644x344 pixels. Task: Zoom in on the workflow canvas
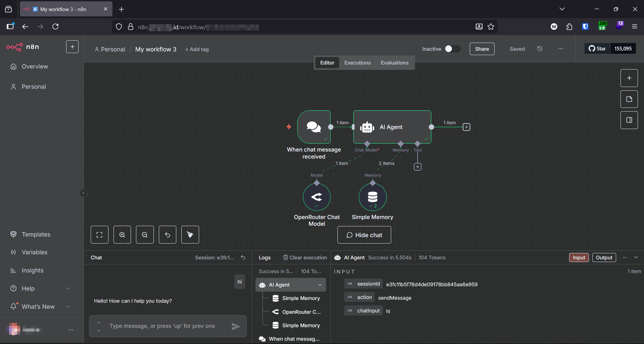[x=122, y=235]
